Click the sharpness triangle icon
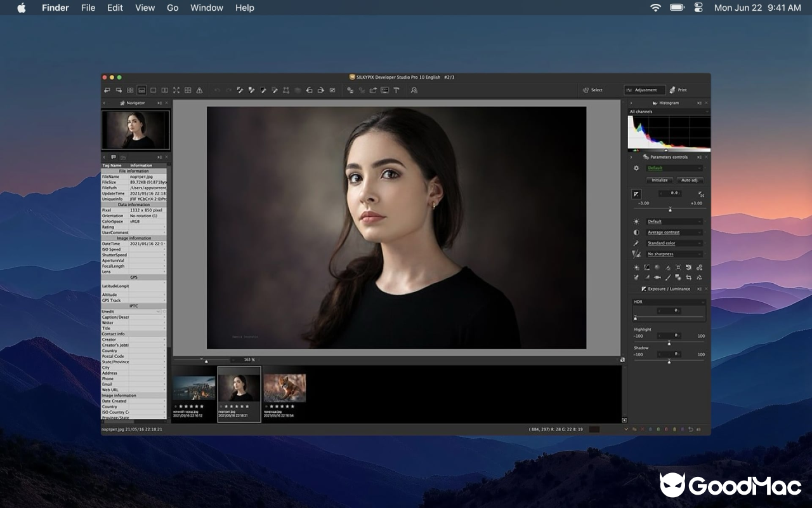812x508 pixels. (x=636, y=254)
